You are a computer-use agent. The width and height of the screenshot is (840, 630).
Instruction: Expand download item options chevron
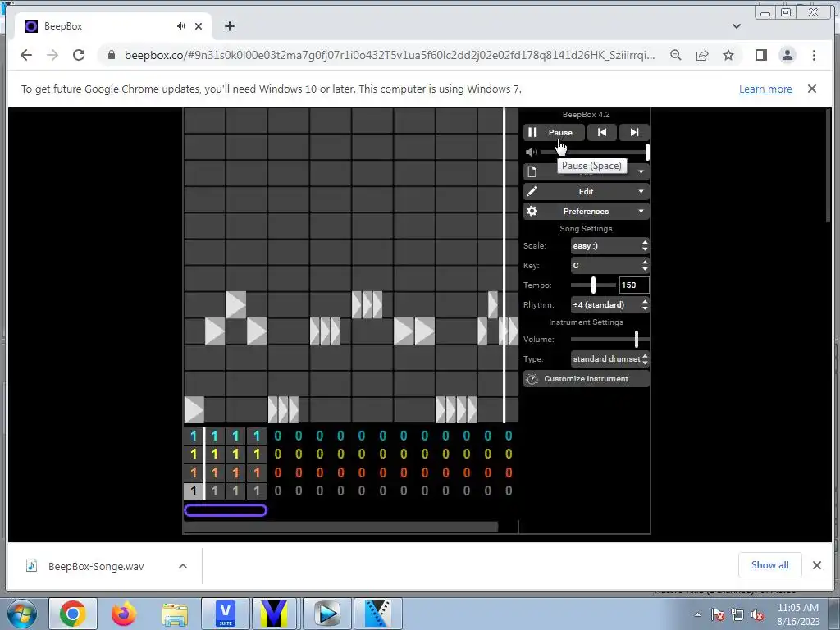183,566
